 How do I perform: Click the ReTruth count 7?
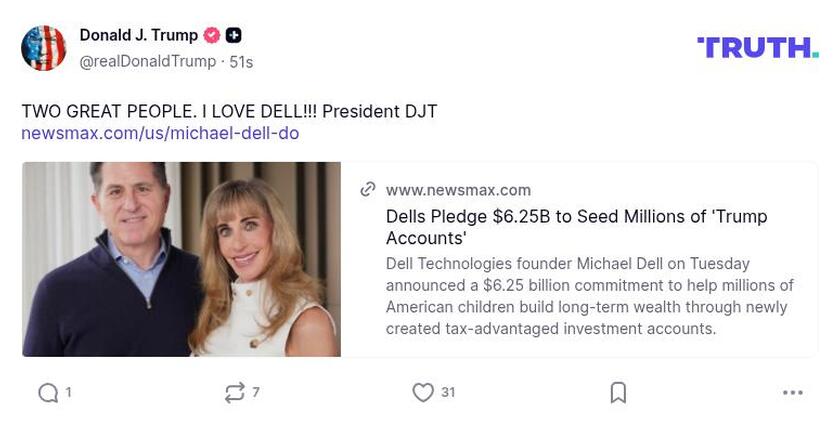(256, 393)
